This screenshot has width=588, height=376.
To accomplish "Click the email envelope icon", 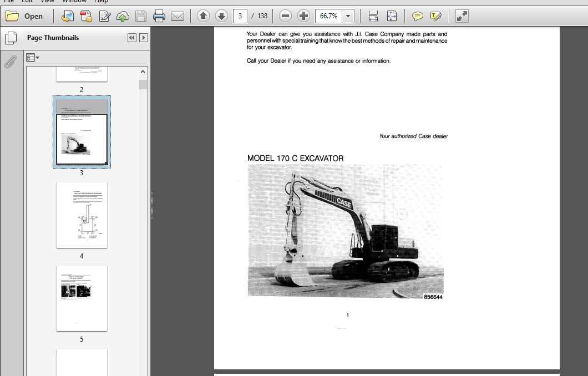I will (x=178, y=16).
